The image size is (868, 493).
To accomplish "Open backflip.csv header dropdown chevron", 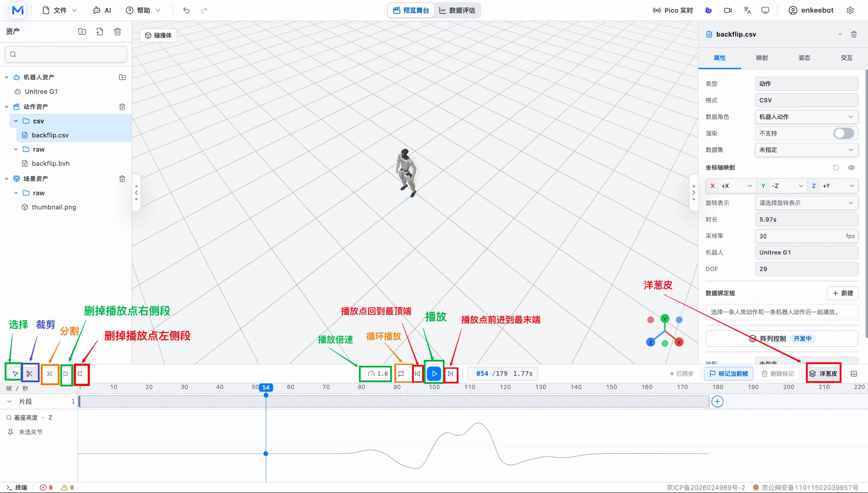I will click(840, 34).
